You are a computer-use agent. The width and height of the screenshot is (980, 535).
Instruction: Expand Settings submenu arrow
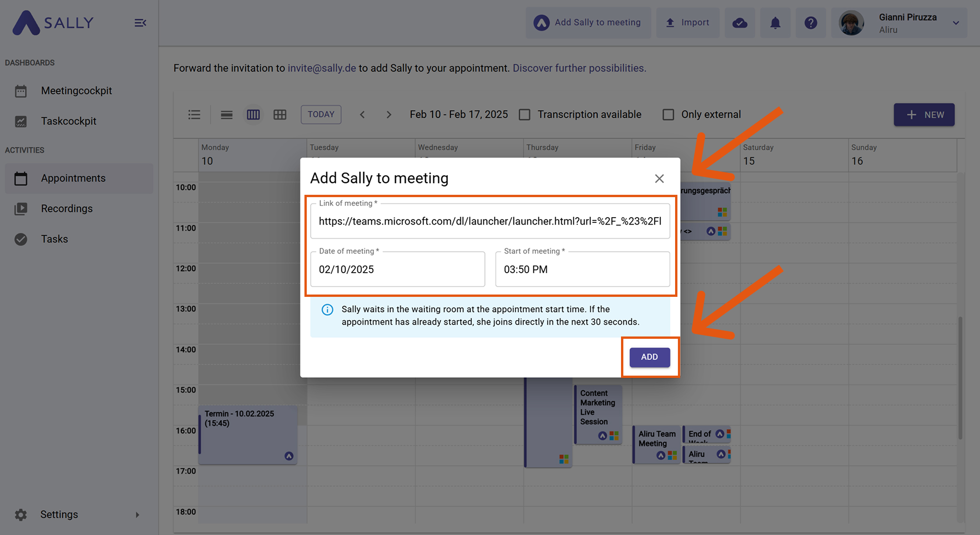point(137,514)
